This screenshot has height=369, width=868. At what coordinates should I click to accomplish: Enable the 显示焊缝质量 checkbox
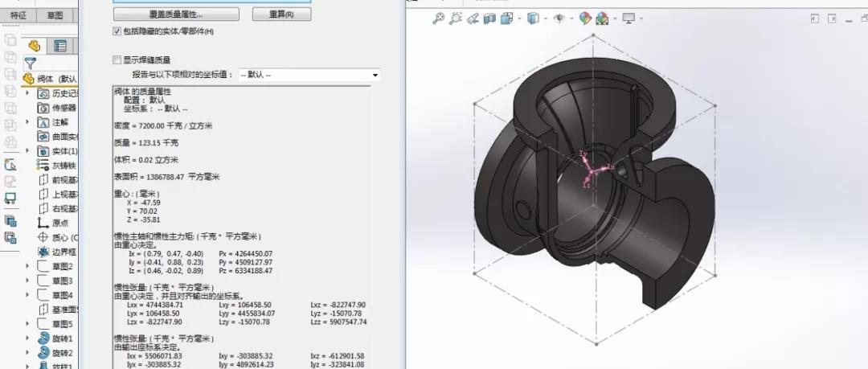tap(117, 59)
